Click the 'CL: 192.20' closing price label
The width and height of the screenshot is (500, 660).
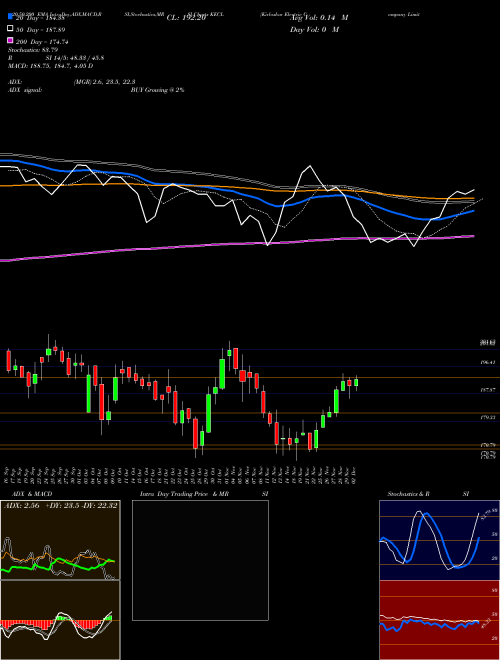[x=186, y=18]
